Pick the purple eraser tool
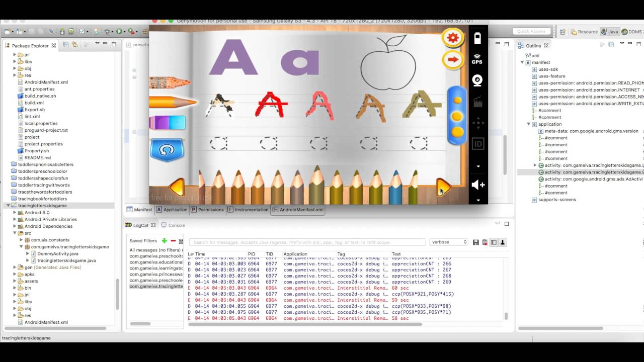Image resolution: width=644 pixels, height=362 pixels. click(x=168, y=122)
